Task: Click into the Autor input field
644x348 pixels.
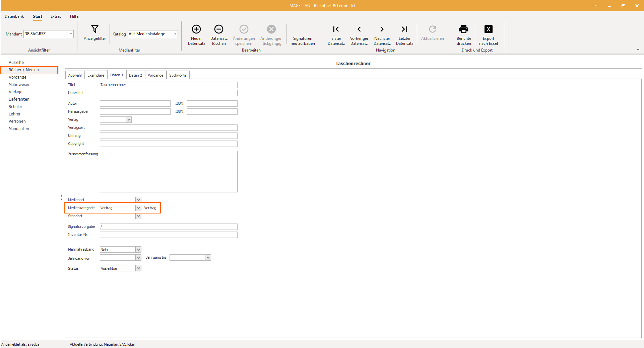Action: tap(135, 103)
